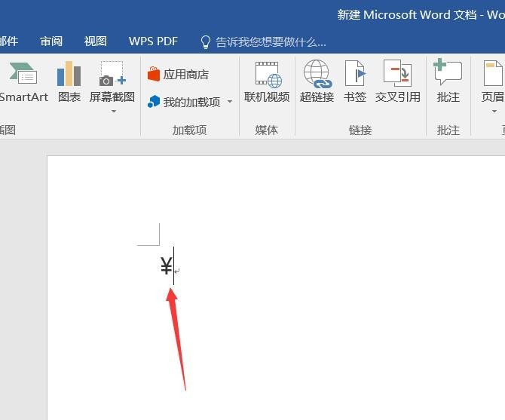Open the 审阅 review tab
This screenshot has width=505, height=420.
click(51, 41)
